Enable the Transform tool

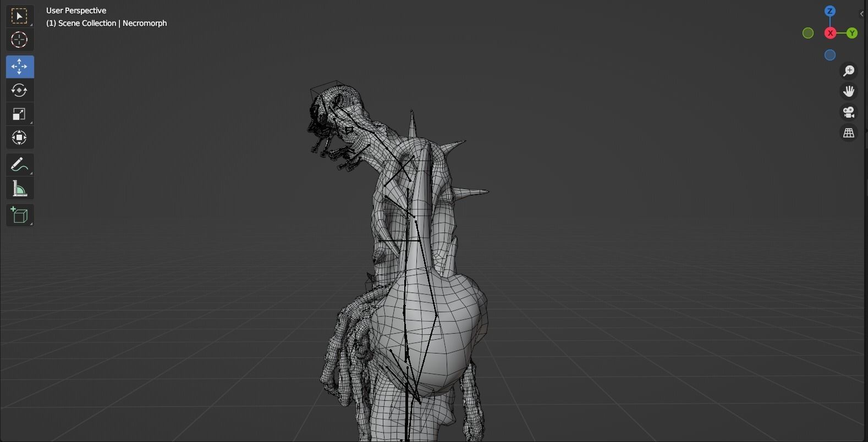[19, 137]
